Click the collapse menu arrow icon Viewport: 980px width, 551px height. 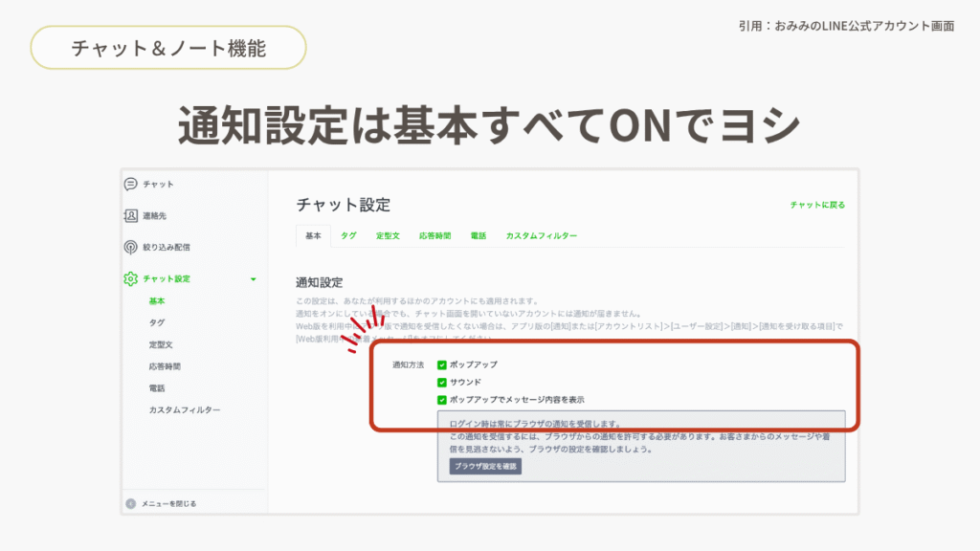point(131,503)
